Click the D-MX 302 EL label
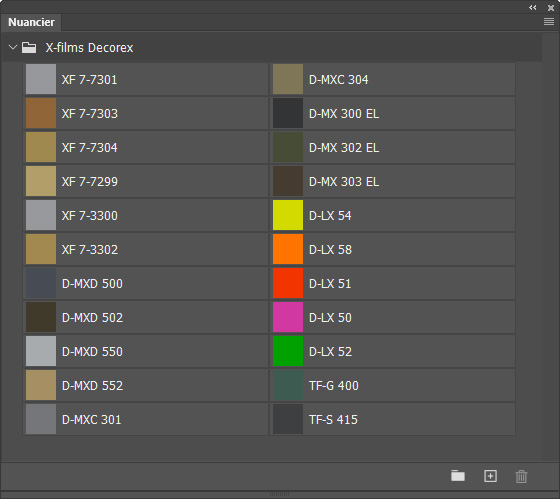Screen dimensions: 560x499 344,147
